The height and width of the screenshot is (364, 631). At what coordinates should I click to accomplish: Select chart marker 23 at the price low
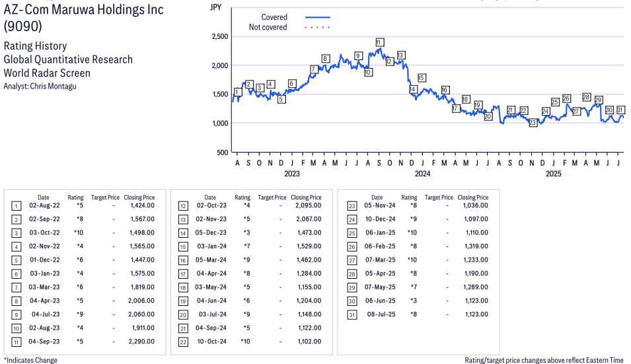(533, 123)
